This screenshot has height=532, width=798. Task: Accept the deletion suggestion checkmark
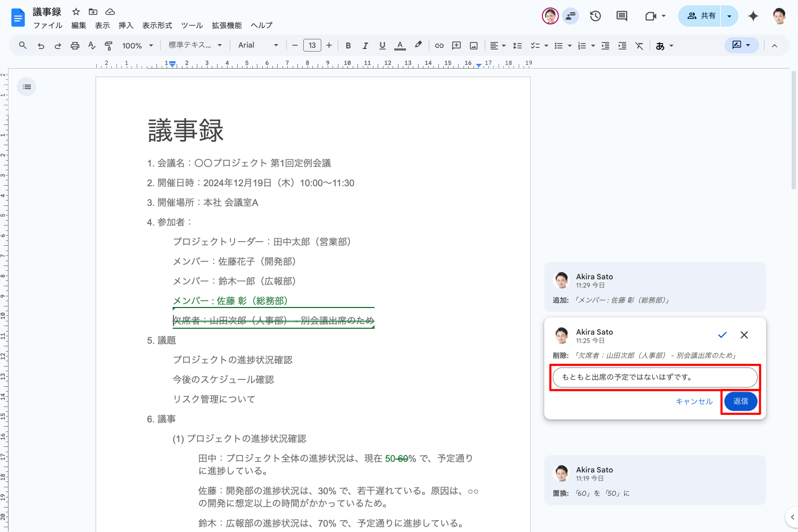coord(722,335)
